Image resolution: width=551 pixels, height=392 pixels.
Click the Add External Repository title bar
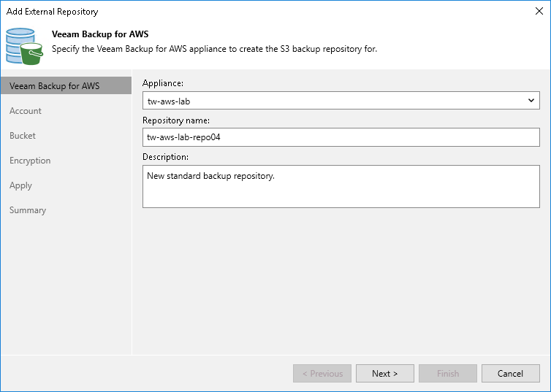tap(219, 11)
